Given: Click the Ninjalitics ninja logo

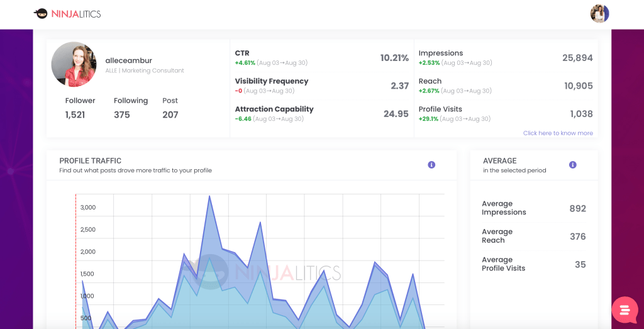Looking at the screenshot, I should tap(41, 13).
